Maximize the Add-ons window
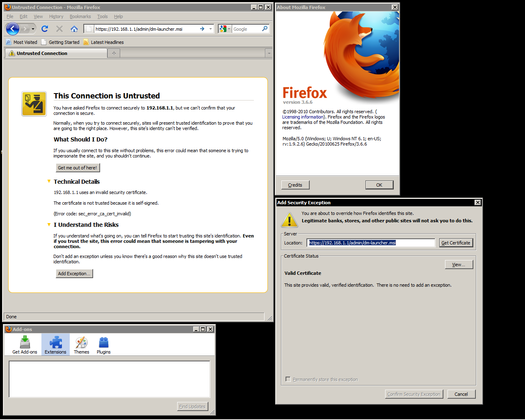This screenshot has width=525, height=420. point(203,329)
